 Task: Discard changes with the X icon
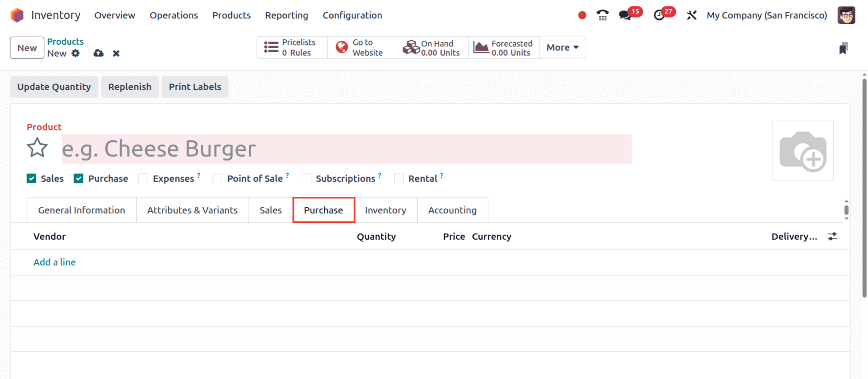pyautogui.click(x=116, y=53)
